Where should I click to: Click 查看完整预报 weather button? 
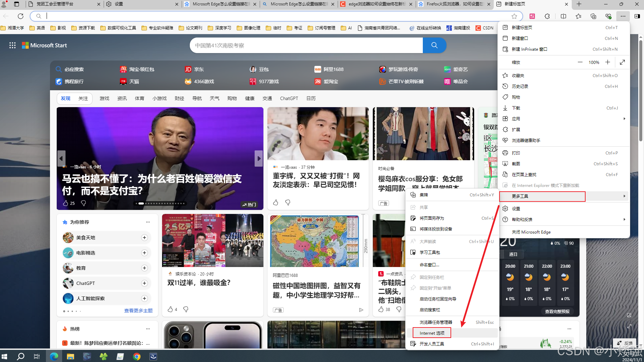[557, 311]
